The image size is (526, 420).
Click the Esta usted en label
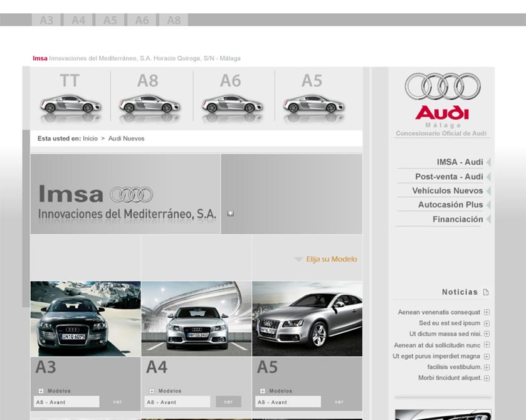tap(59, 139)
